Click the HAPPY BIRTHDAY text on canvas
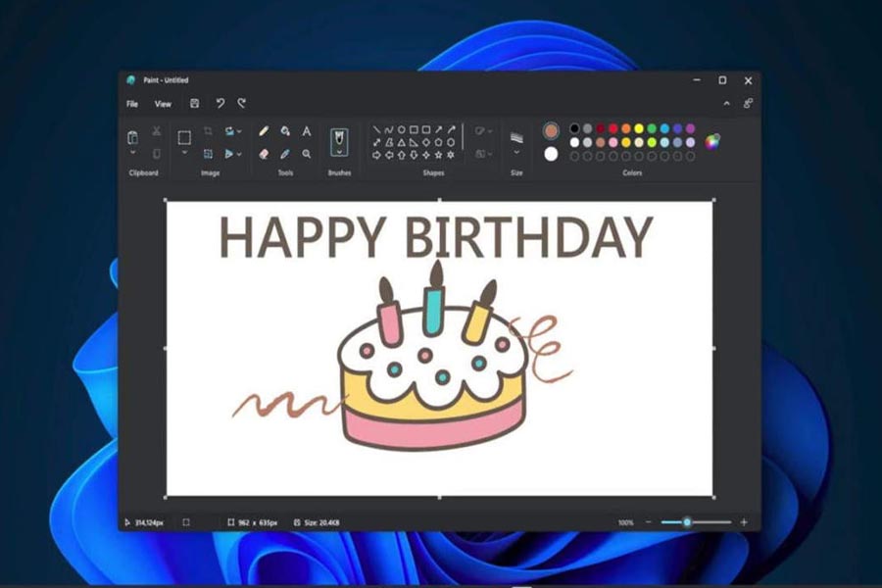This screenshot has width=882, height=588. point(436,237)
